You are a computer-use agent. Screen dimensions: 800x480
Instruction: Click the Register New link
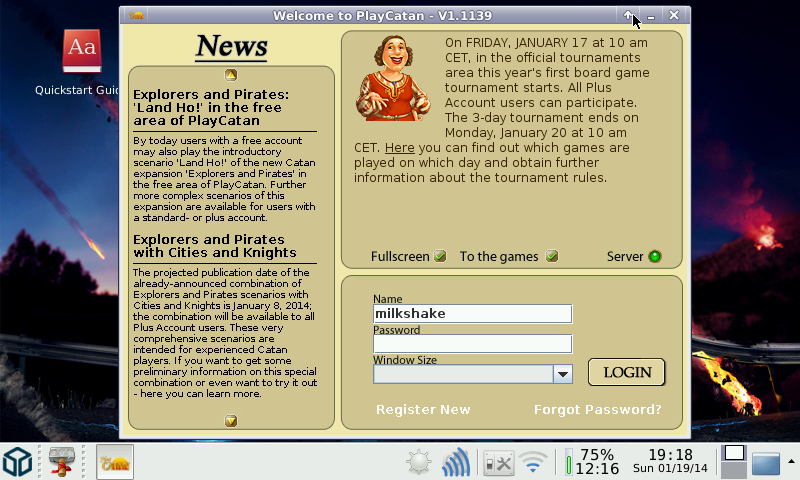coord(423,410)
